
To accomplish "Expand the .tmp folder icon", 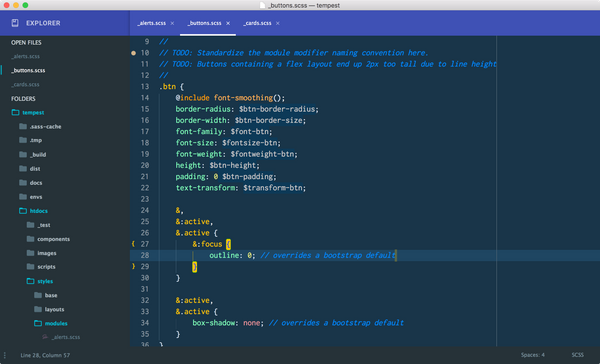I will (x=23, y=140).
